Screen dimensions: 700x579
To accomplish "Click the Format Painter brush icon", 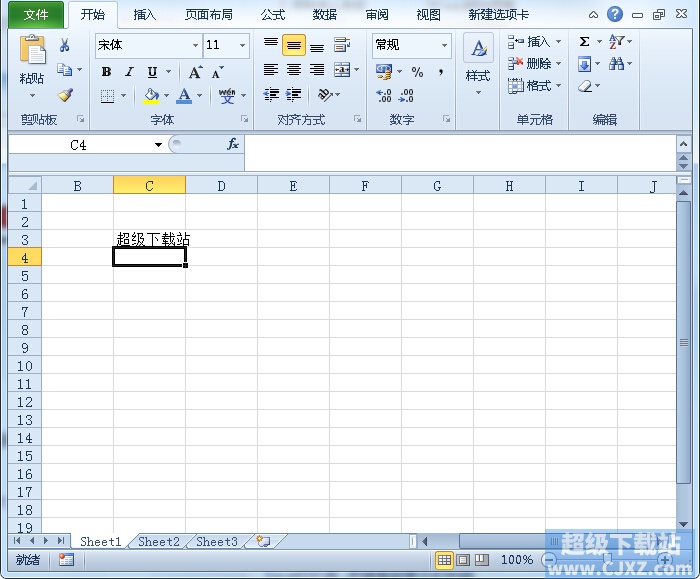I will tap(65, 96).
